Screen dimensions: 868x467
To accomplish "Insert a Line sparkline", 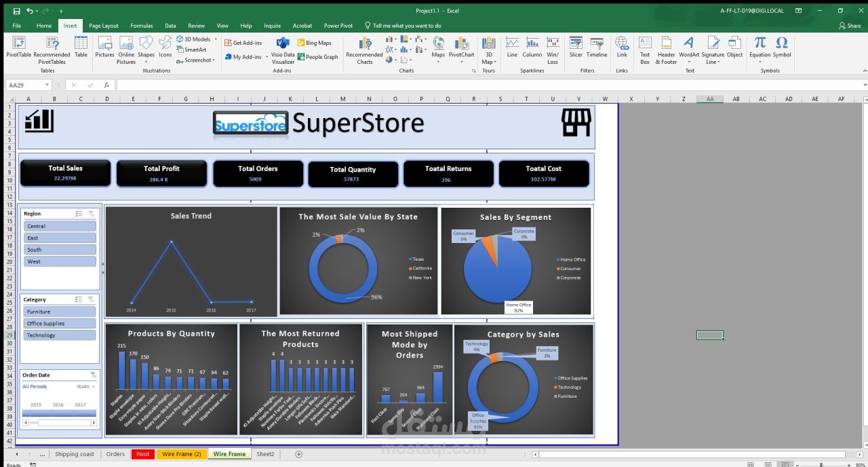I will click(512, 48).
